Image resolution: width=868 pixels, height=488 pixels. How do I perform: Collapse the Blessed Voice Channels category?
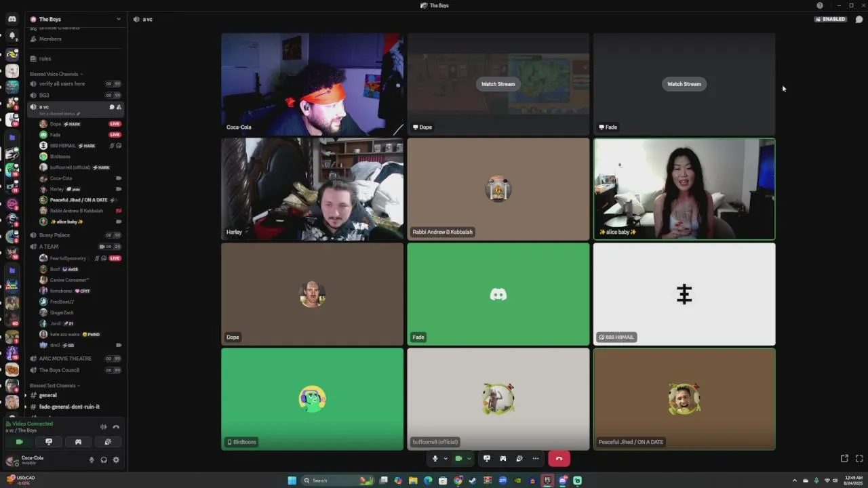[x=56, y=74]
